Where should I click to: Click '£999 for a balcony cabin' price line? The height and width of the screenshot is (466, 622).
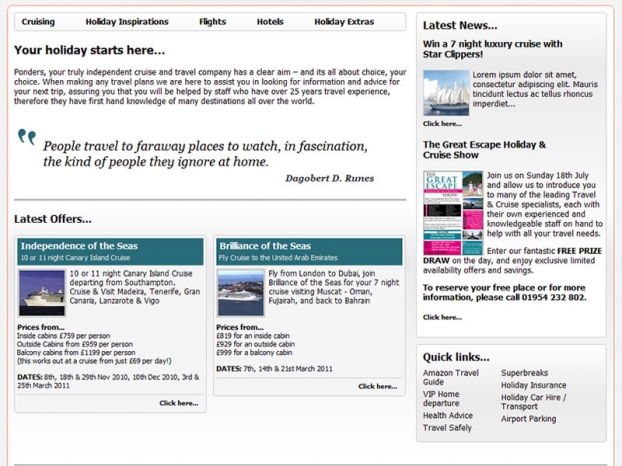(x=254, y=353)
